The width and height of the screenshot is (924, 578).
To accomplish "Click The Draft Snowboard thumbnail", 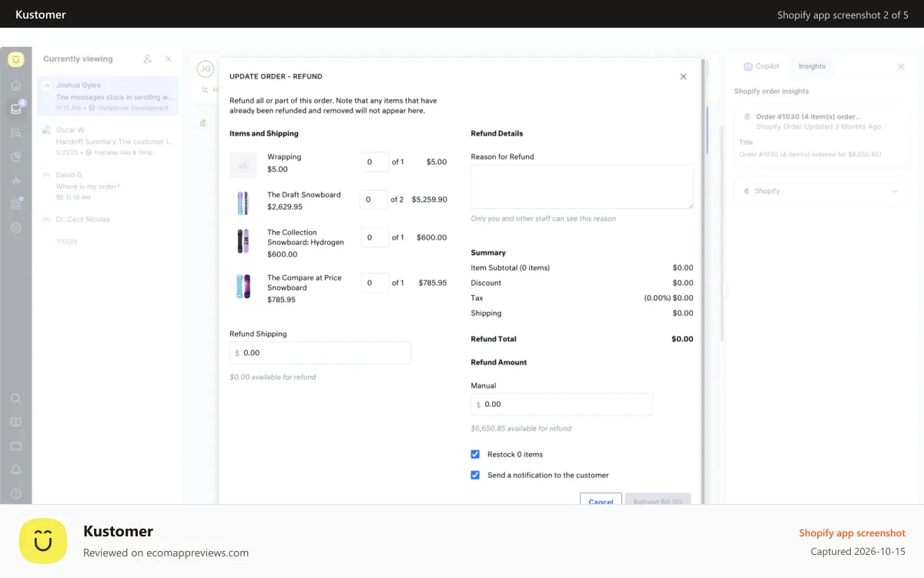I will (243, 203).
